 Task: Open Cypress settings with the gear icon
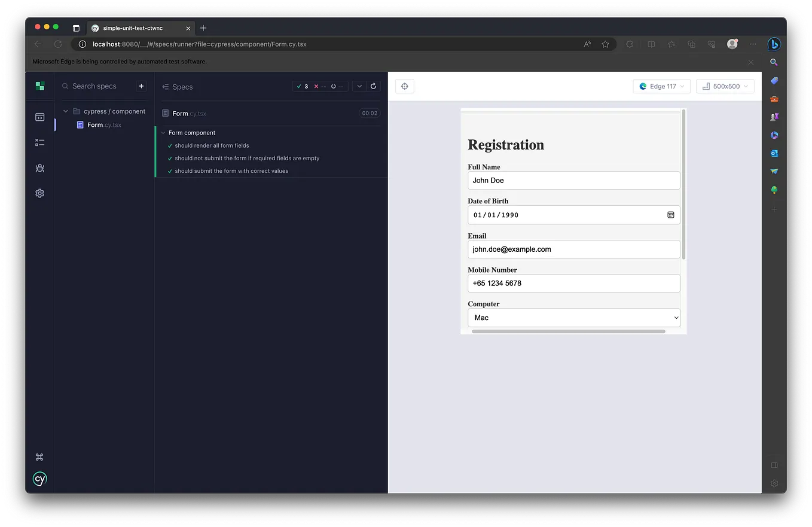point(39,193)
